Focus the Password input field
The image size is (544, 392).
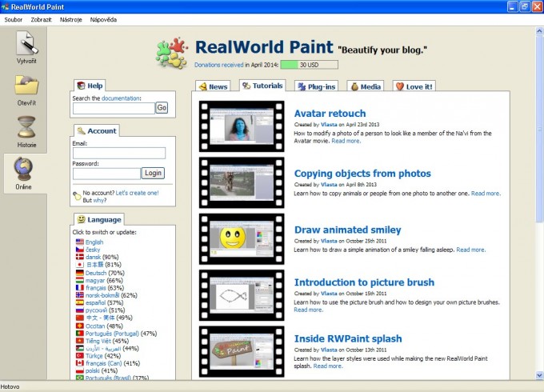coord(106,174)
